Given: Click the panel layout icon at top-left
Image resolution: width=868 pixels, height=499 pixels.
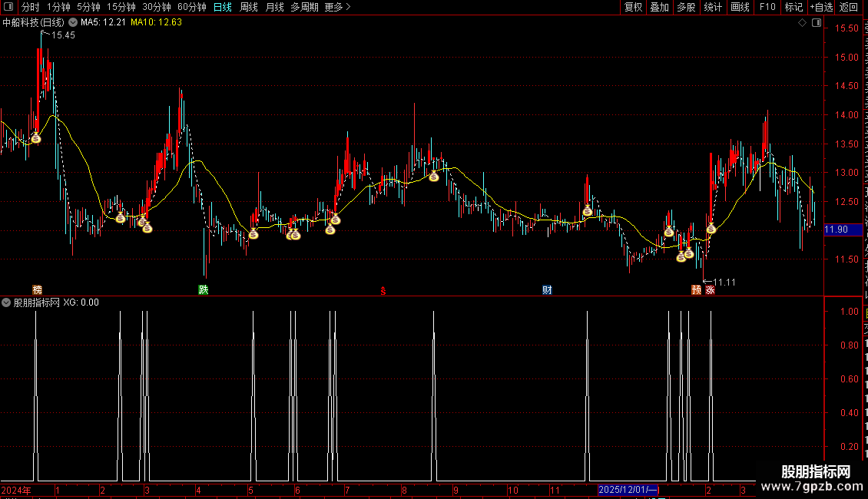Looking at the screenshot, I should pyautogui.click(x=8, y=7).
